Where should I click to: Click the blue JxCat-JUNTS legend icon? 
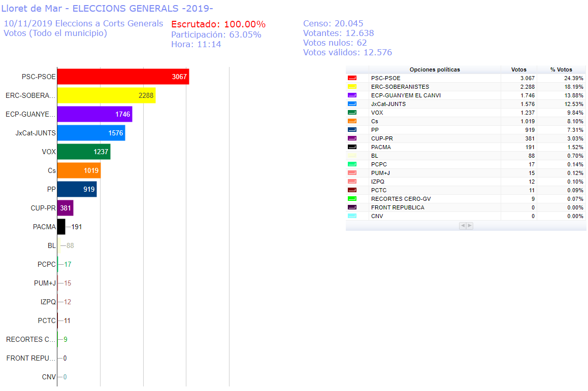click(351, 104)
